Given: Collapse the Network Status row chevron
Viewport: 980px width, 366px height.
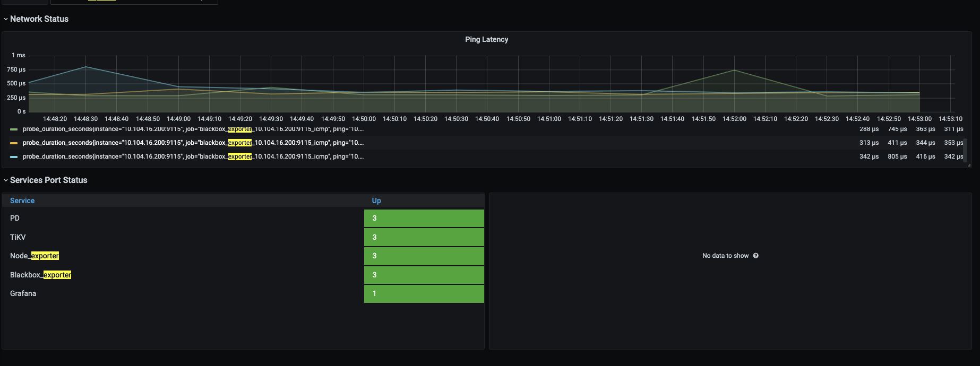Looking at the screenshot, I should pos(6,19).
